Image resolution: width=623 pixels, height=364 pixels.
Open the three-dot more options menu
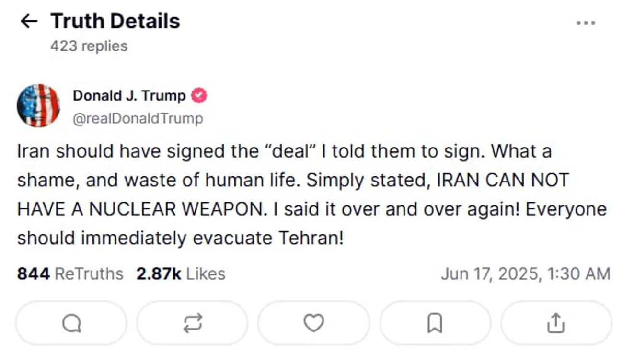[x=586, y=23]
